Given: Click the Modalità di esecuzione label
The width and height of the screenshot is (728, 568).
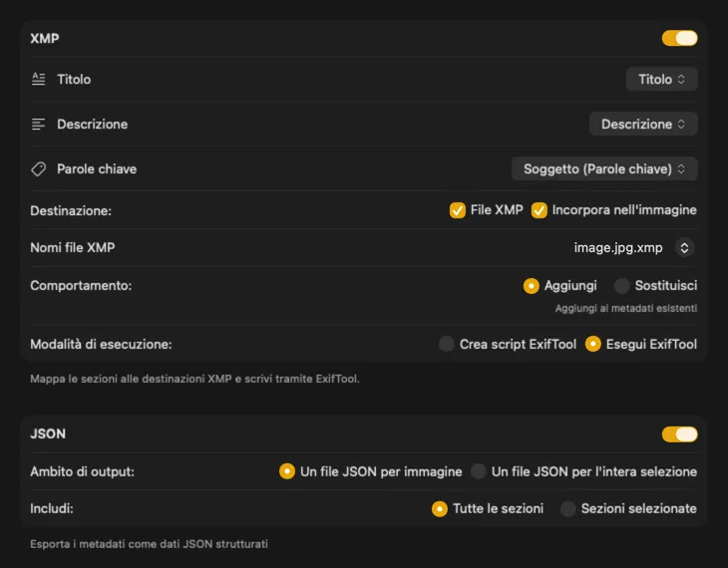Looking at the screenshot, I should [101, 345].
